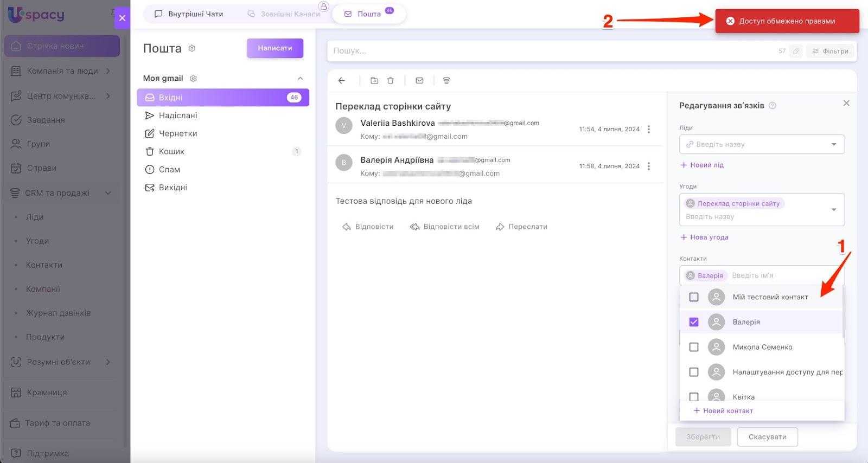Viewport: 868px width, 463px height.
Task: Mark the email unread with the envelope icon
Action: pos(419,81)
